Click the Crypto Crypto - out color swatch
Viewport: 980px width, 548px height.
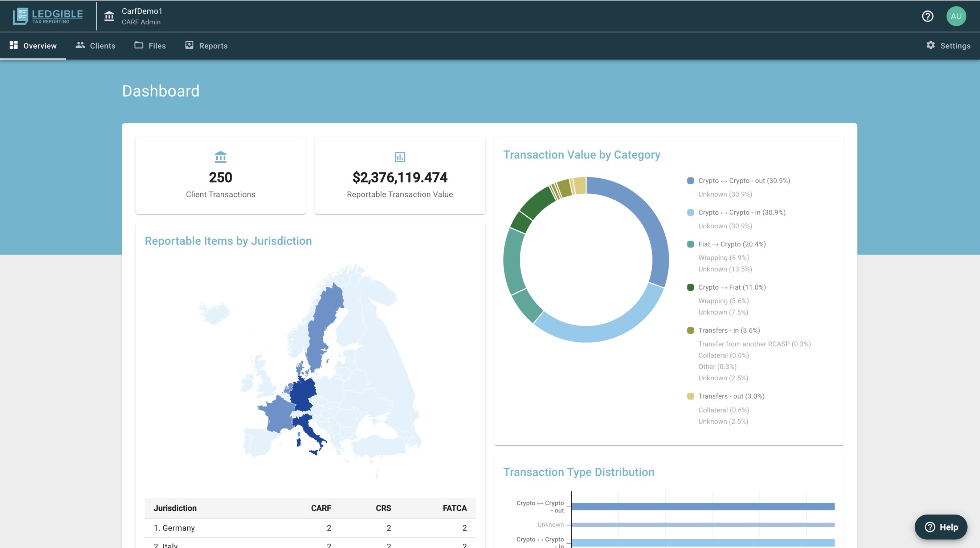(689, 180)
